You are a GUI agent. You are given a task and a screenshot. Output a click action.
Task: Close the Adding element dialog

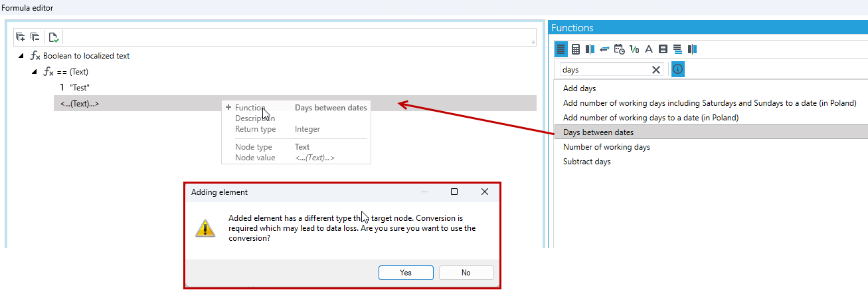[x=485, y=192]
